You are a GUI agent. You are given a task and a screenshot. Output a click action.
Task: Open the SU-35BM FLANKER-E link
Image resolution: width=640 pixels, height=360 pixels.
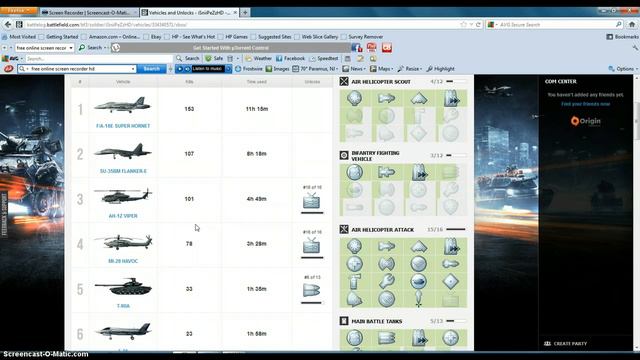coord(123,171)
